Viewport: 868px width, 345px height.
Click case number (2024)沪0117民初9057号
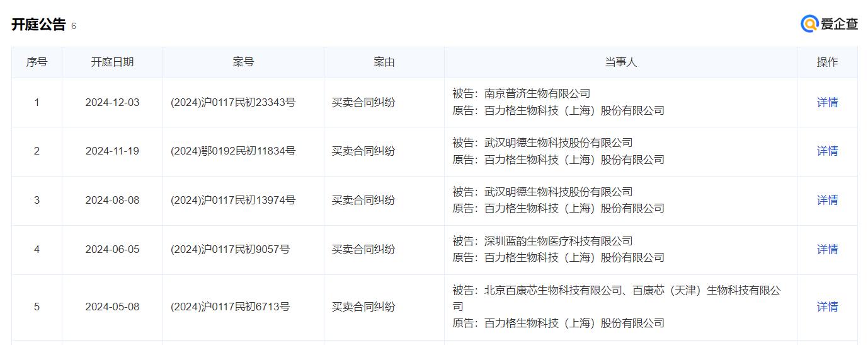(231, 249)
